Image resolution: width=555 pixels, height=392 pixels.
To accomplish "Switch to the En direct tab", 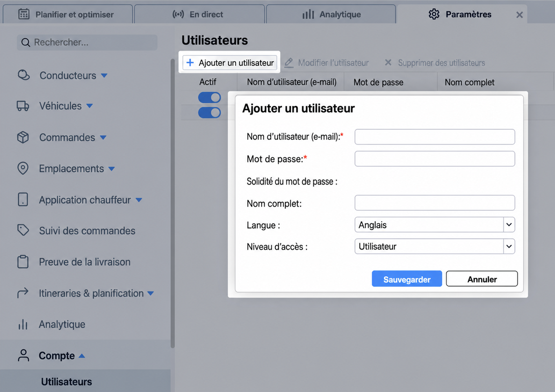I will click(x=199, y=14).
